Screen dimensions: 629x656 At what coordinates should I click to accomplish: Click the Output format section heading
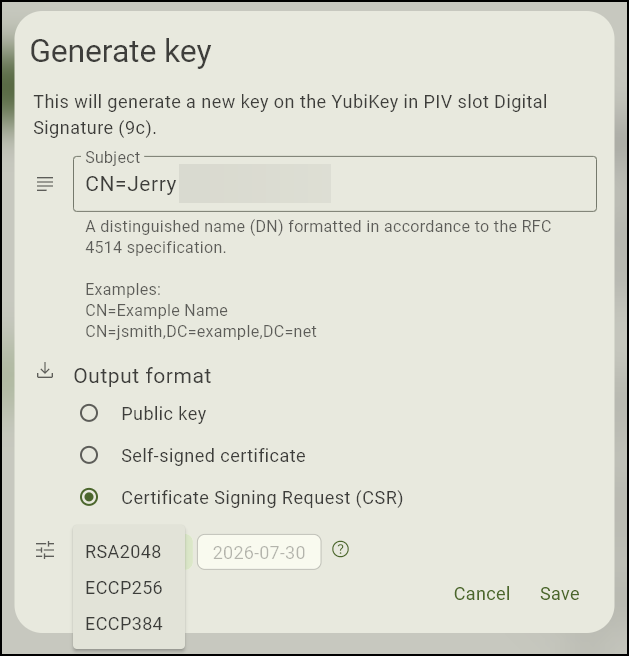[142, 376]
